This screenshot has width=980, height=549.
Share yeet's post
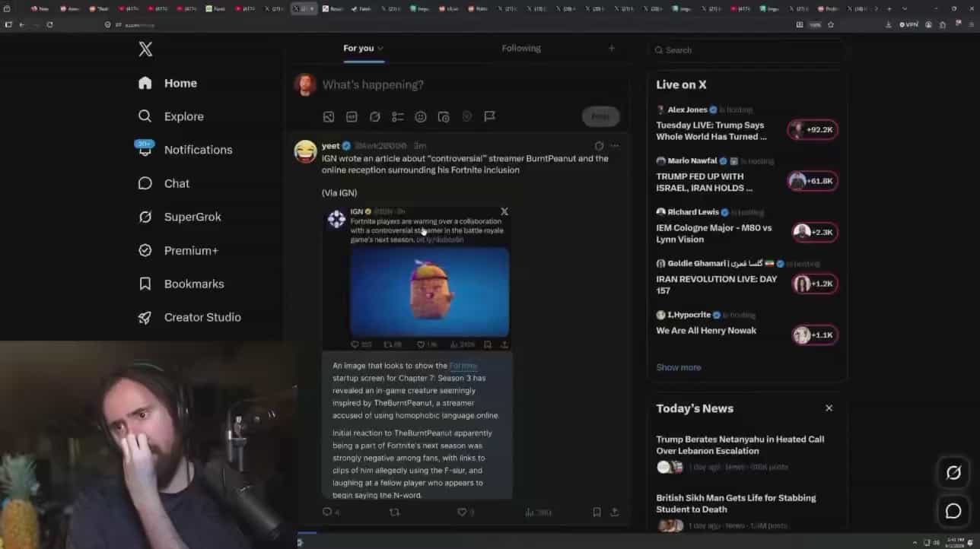pyautogui.click(x=615, y=513)
